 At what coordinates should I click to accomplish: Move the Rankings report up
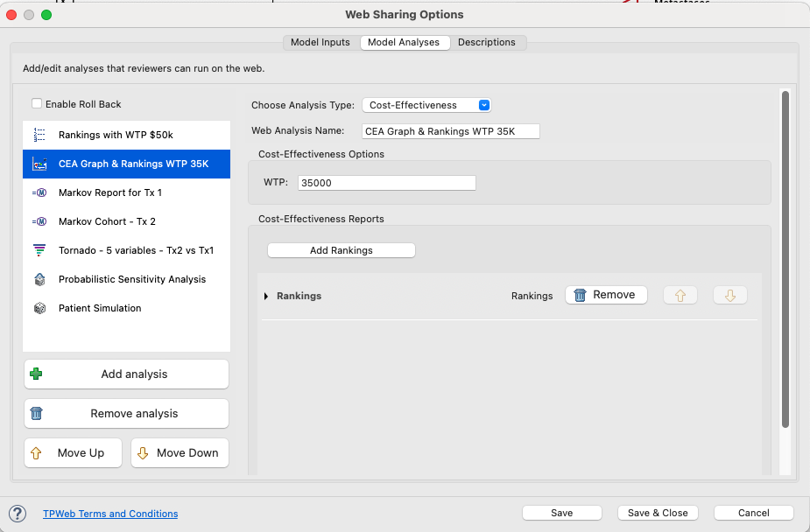click(x=680, y=295)
